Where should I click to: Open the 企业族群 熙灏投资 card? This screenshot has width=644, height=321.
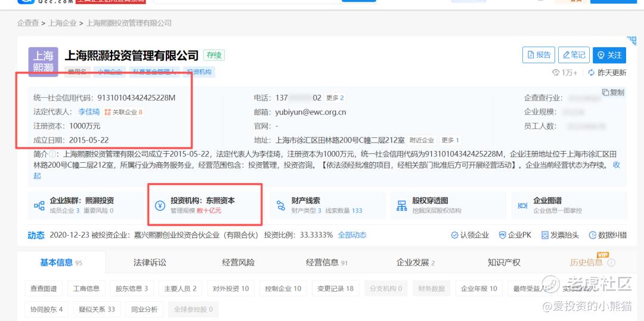86,205
